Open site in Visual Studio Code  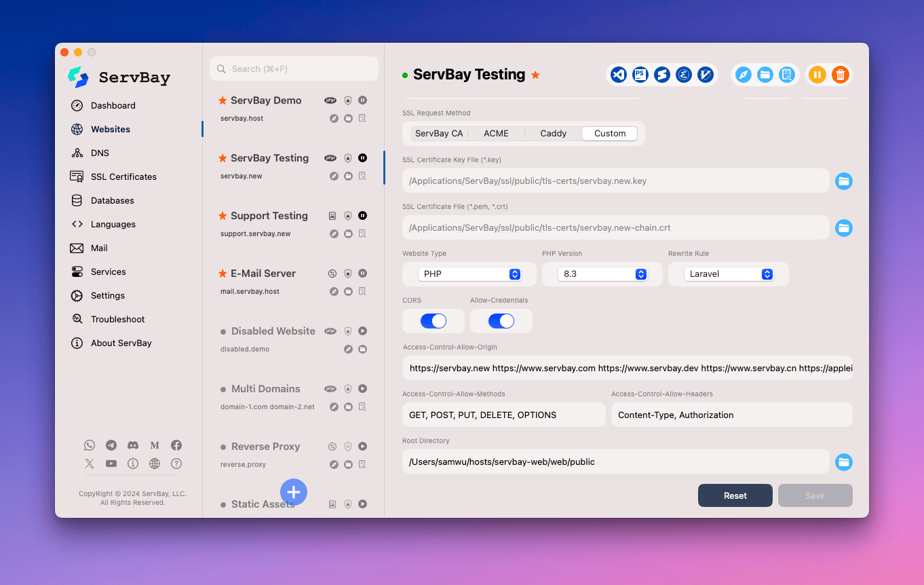click(x=618, y=75)
